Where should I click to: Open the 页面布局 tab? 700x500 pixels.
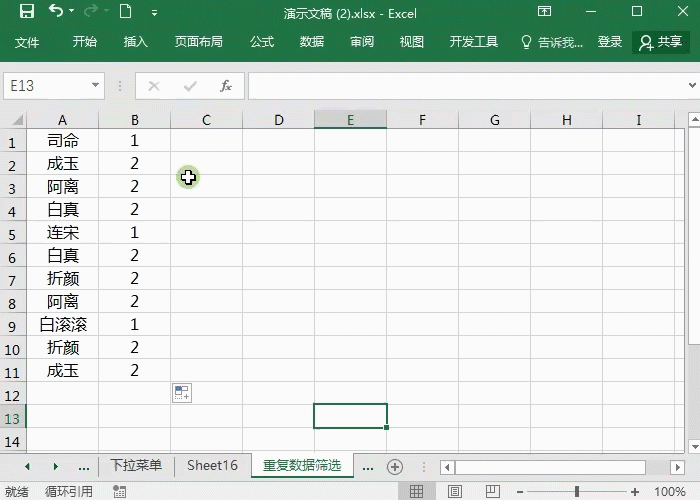pos(198,42)
